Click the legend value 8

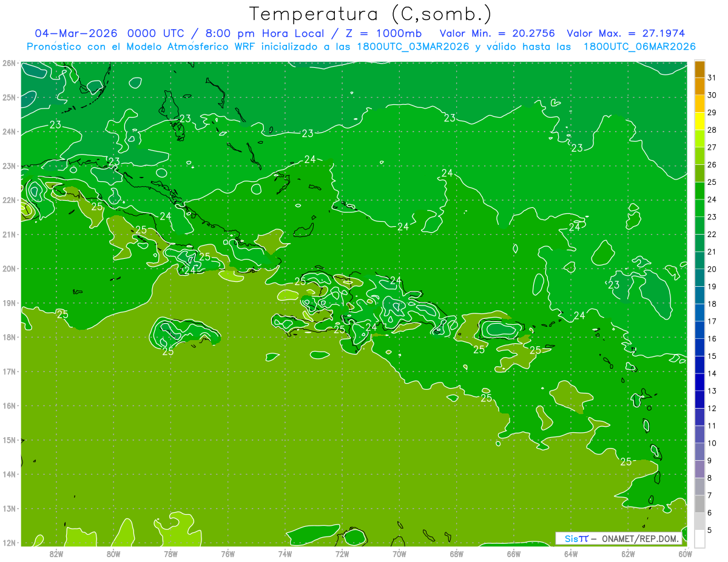709,478
